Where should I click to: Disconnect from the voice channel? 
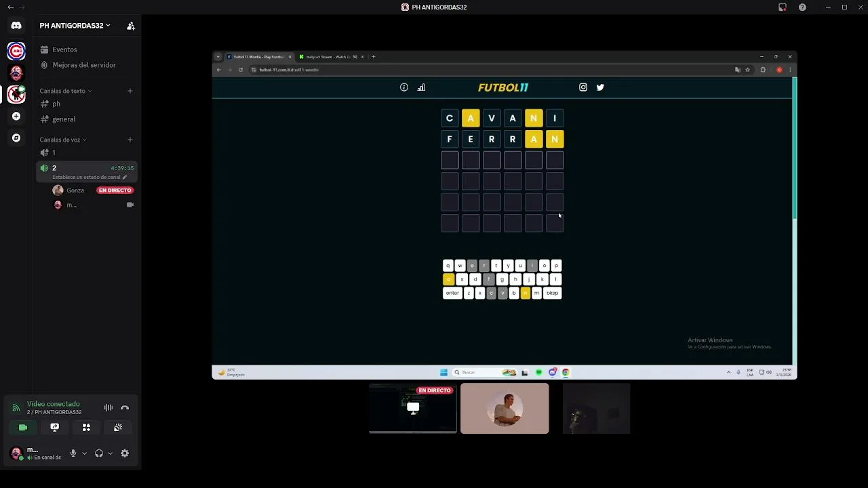pos(125,407)
